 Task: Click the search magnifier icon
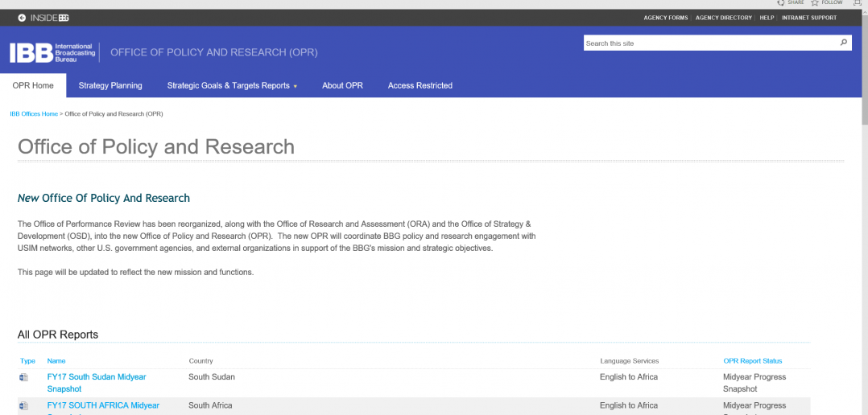pyautogui.click(x=844, y=43)
